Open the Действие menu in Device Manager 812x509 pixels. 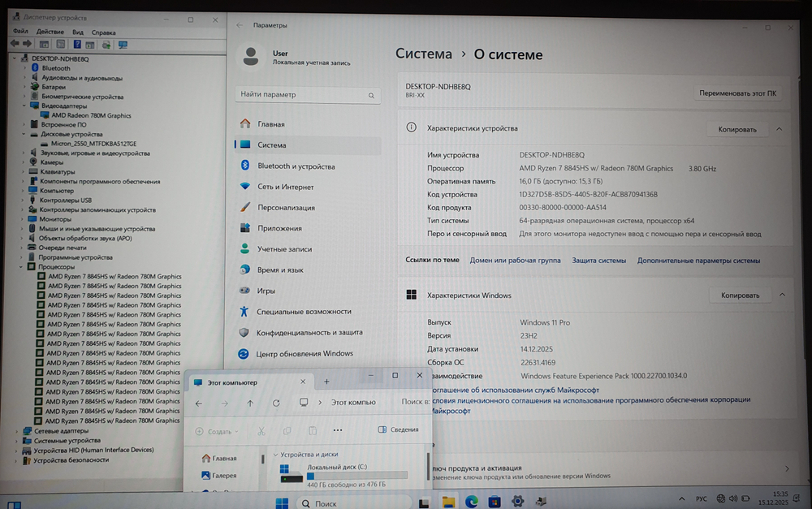[x=50, y=32]
